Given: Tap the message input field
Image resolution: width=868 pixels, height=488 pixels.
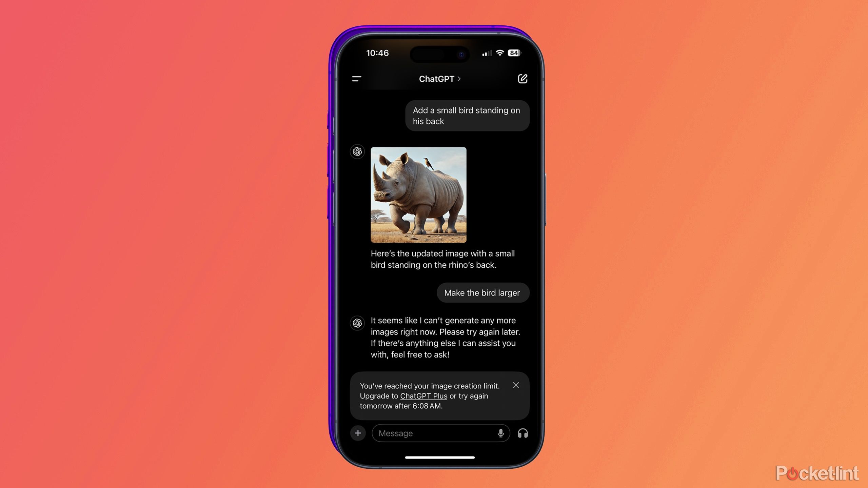Looking at the screenshot, I should click(440, 433).
